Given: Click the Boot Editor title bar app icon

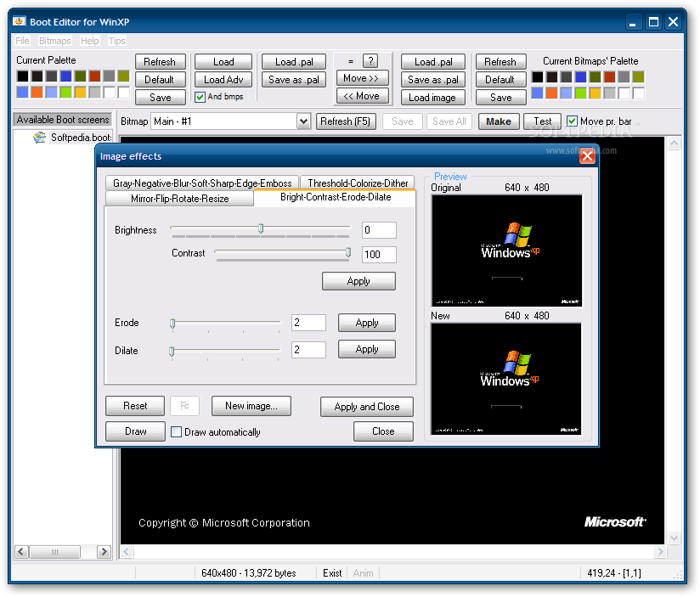Looking at the screenshot, I should [x=19, y=21].
